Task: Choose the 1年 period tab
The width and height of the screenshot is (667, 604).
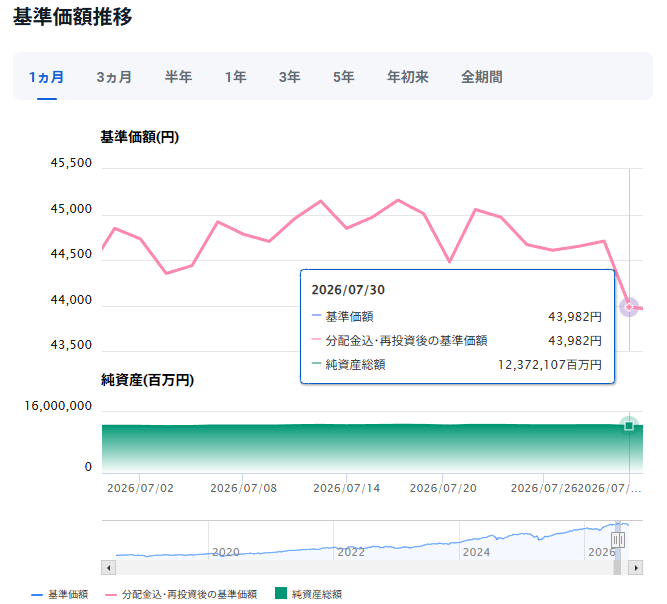Action: (235, 77)
